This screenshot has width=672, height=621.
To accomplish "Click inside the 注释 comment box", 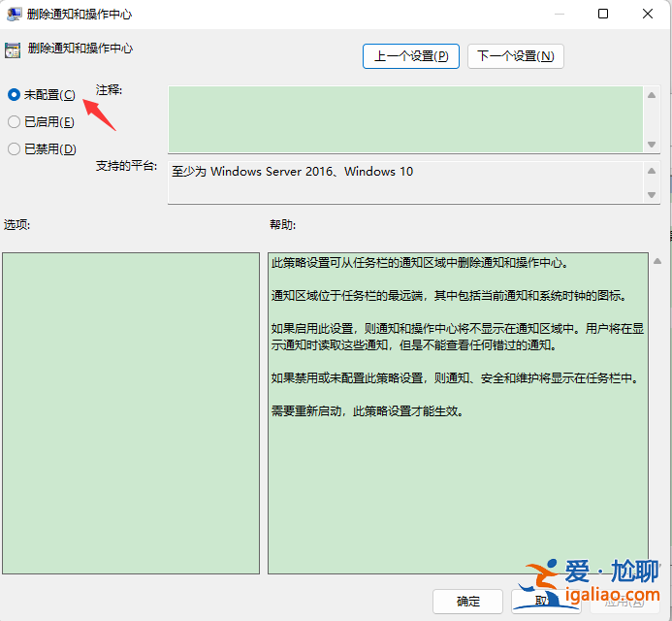I will (x=405, y=119).
